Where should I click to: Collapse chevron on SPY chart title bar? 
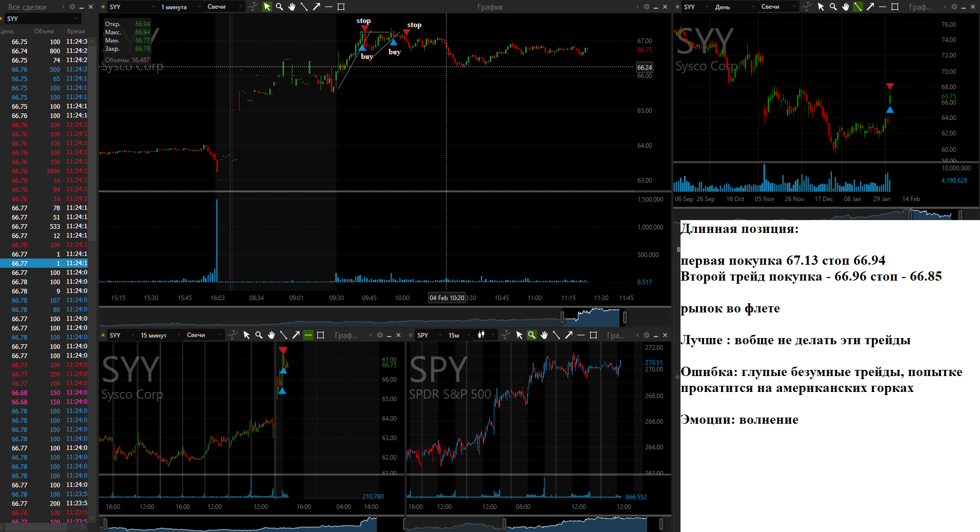pyautogui.click(x=637, y=335)
